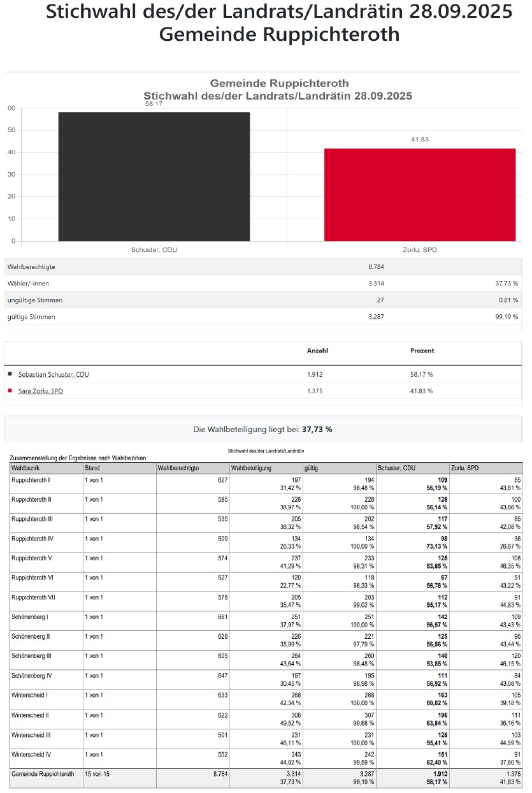Click the Anzahl header in the results table

click(x=317, y=351)
